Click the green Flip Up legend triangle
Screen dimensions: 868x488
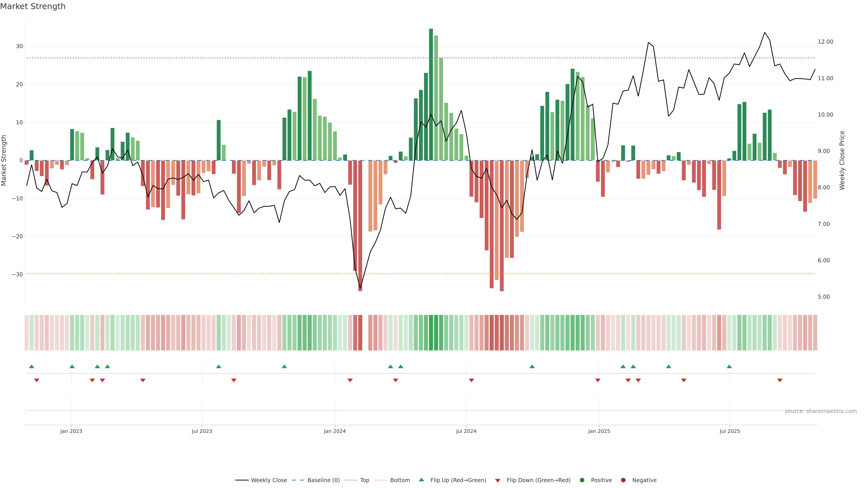421,480
